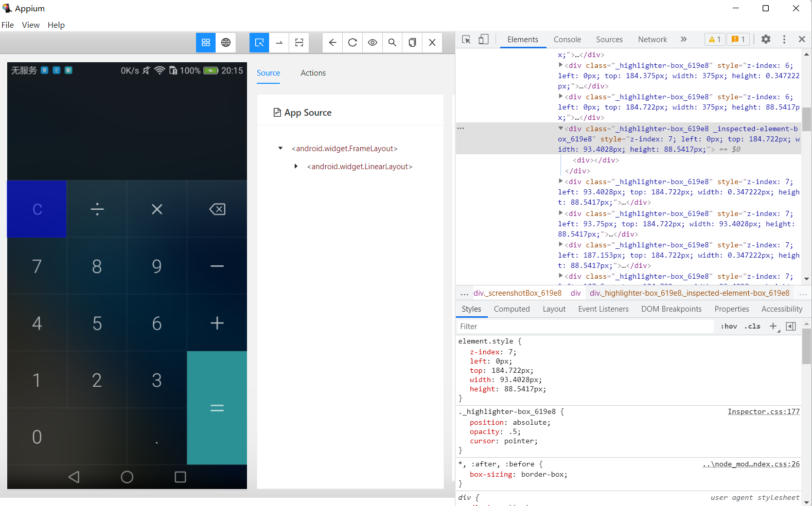Tap calculator C clear key
Screen dimensions: 812x506
coord(37,209)
